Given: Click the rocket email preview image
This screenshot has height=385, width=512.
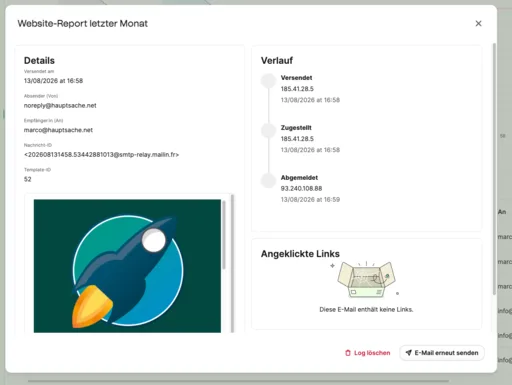Looking at the screenshot, I should 127,266.
